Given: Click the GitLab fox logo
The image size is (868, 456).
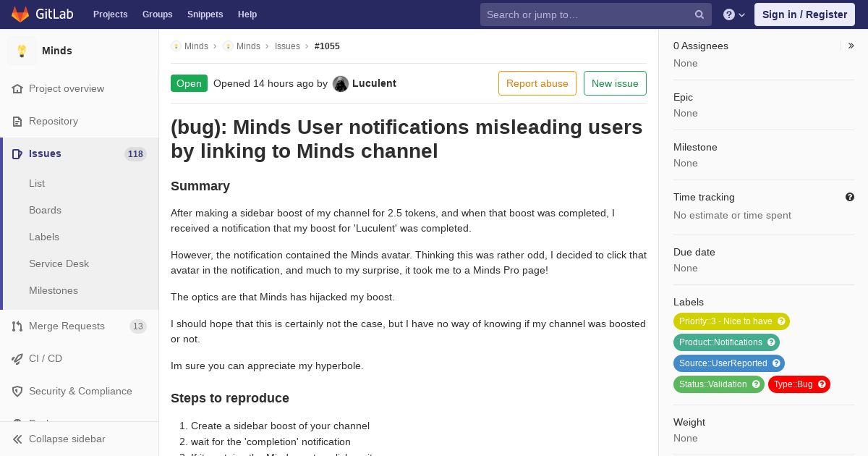Looking at the screenshot, I should pos(20,14).
